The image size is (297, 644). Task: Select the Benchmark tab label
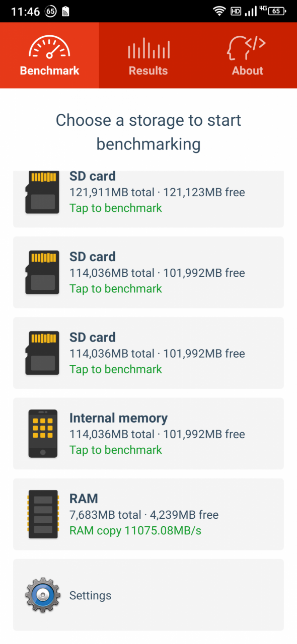pyautogui.click(x=49, y=70)
